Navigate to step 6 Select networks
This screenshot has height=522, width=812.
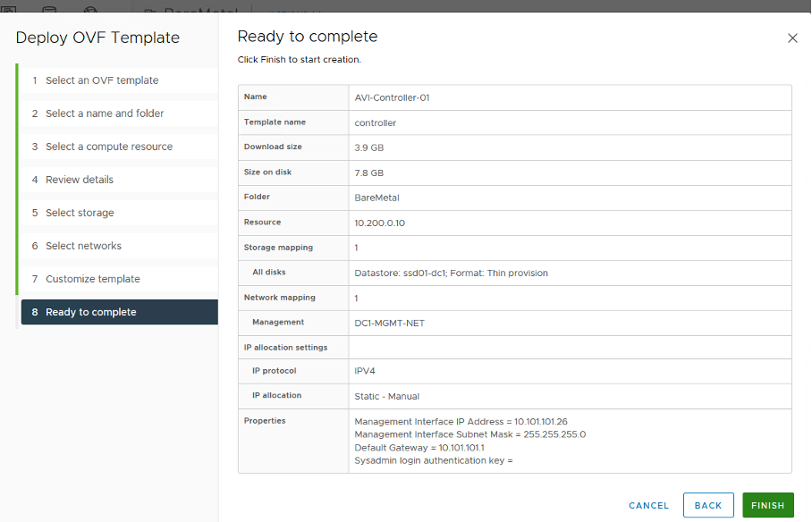[x=83, y=246]
